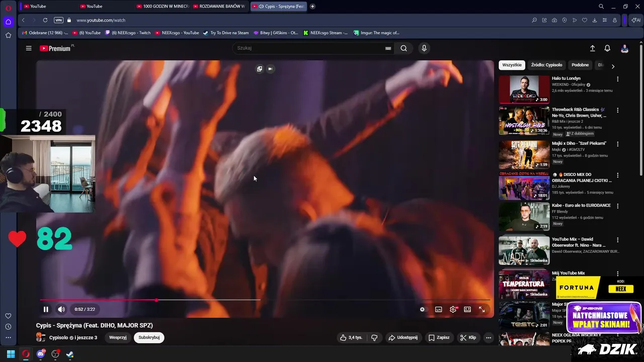Click the Subskrybuj button
This screenshot has width=644, height=362.
tap(149, 337)
